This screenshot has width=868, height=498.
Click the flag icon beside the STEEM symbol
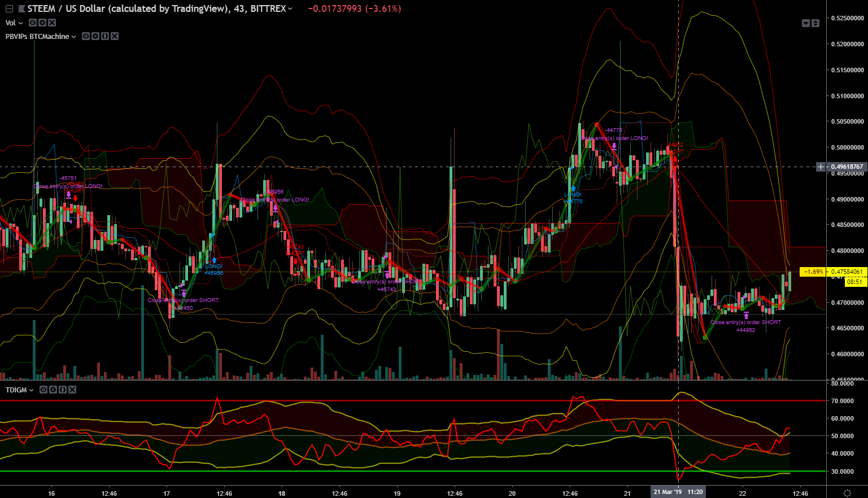coord(21,9)
